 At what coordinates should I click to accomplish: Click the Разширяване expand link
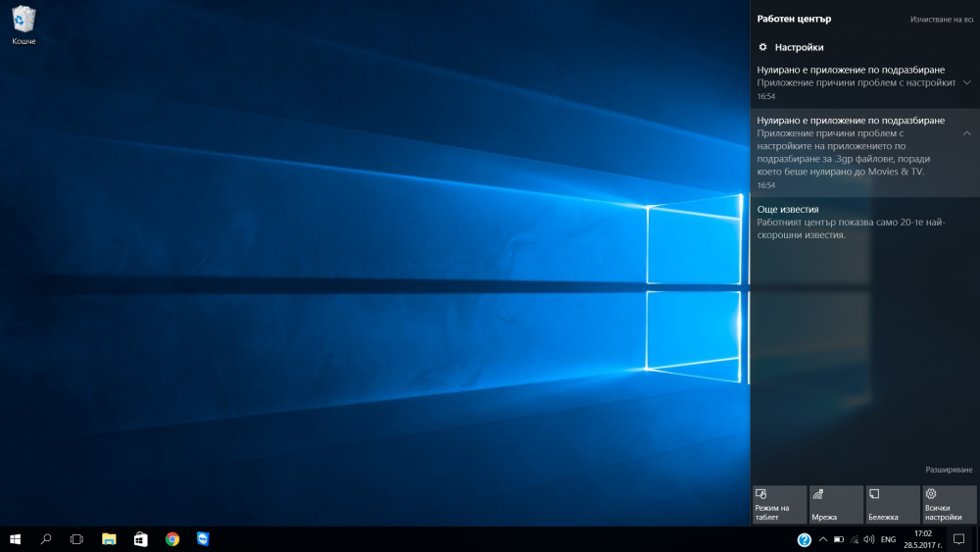[x=949, y=470]
